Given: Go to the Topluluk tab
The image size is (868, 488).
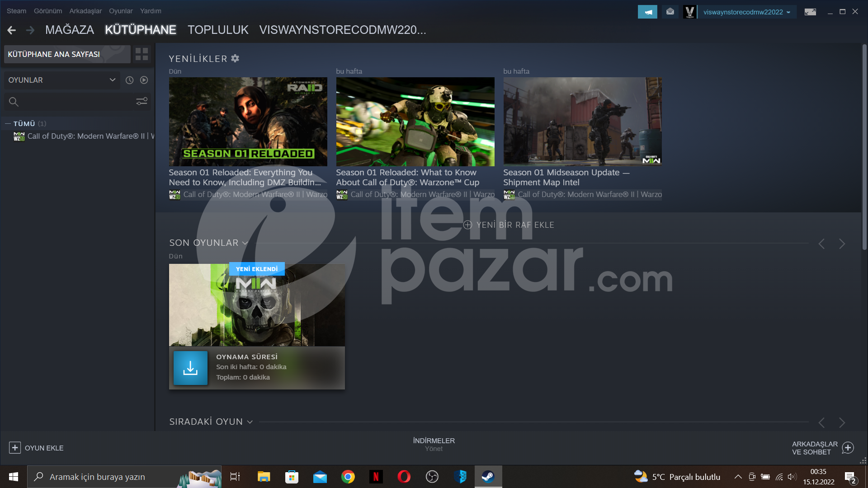Looking at the screenshot, I should click(x=218, y=30).
